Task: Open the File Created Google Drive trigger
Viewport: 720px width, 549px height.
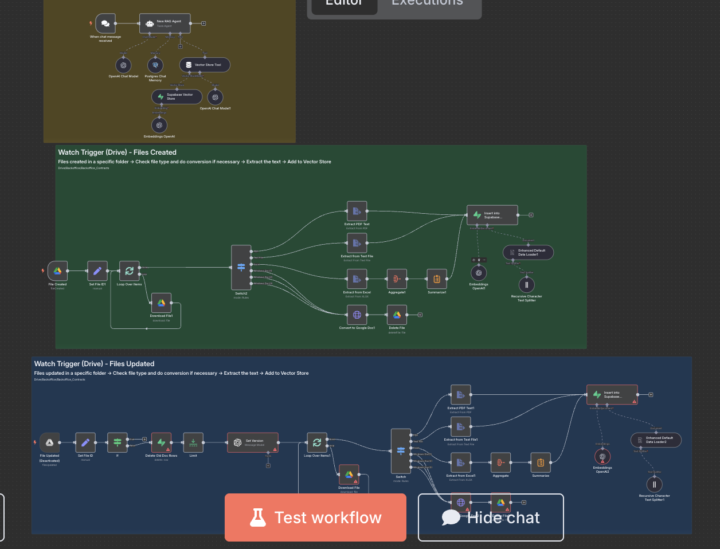Action: click(x=58, y=270)
